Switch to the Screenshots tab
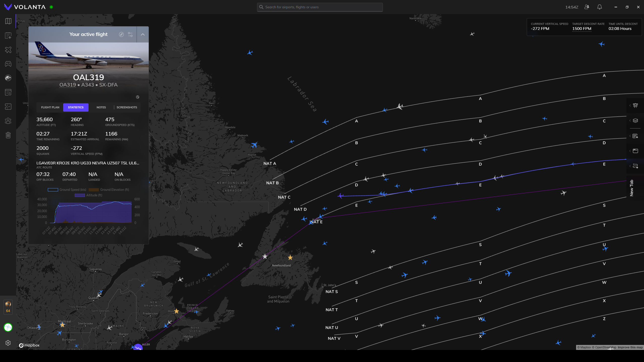This screenshot has height=362, width=644. coord(127,107)
